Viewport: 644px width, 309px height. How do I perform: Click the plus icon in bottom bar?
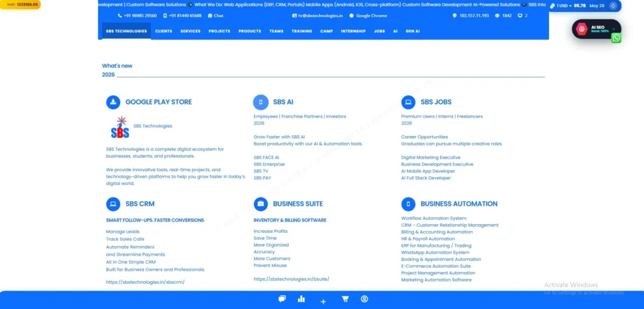click(323, 302)
